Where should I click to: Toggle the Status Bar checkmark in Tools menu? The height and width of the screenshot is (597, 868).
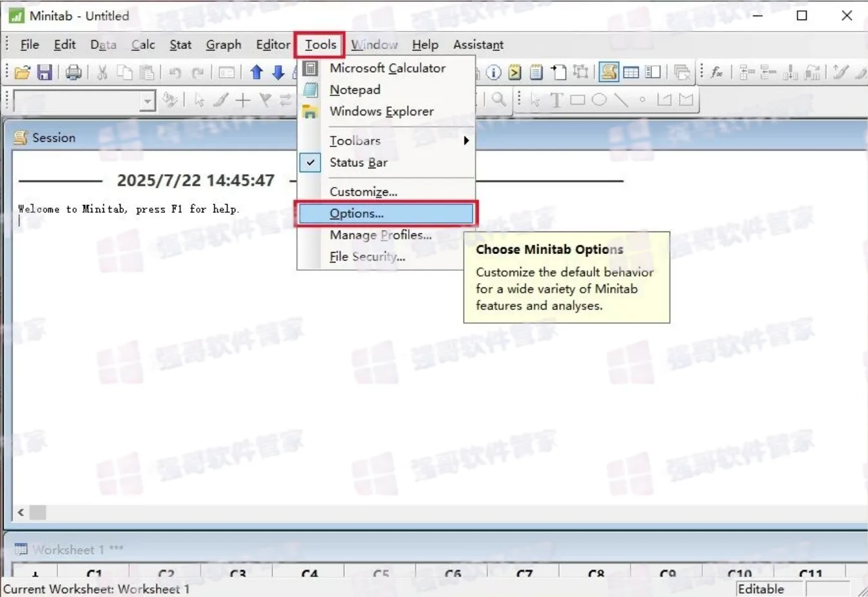coord(310,162)
